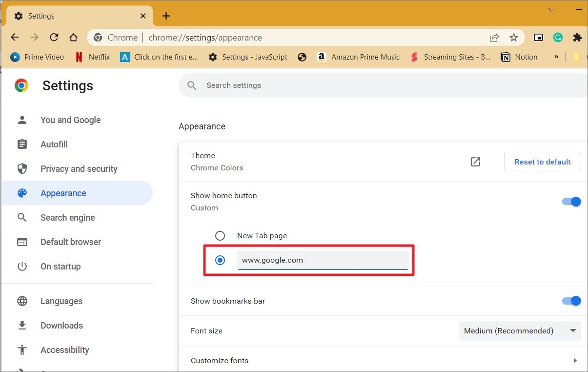This screenshot has width=588, height=372.
Task: Click the Grammarly extension icon
Action: pyautogui.click(x=558, y=37)
